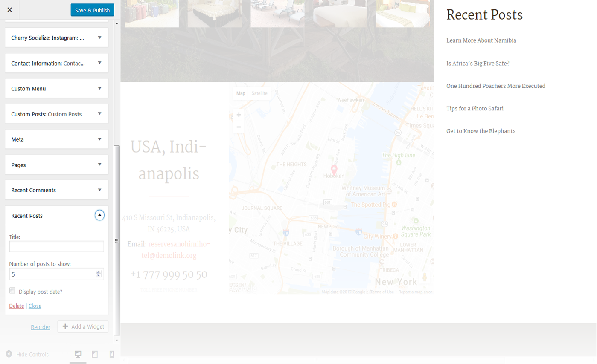Click the Add a Widget button

(x=83, y=326)
